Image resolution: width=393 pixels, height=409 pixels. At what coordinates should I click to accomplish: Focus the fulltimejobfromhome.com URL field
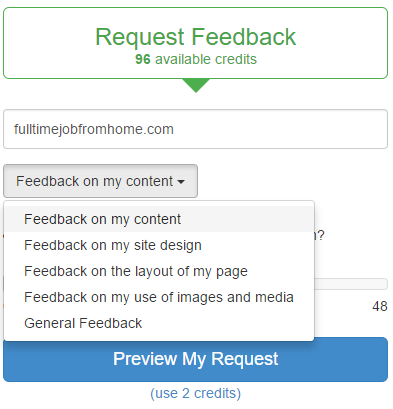click(x=196, y=129)
